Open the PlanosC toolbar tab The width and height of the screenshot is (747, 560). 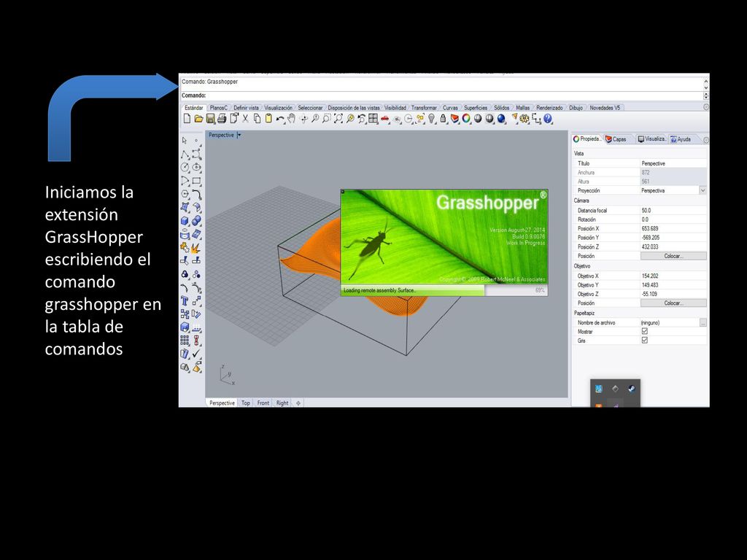[219, 108]
